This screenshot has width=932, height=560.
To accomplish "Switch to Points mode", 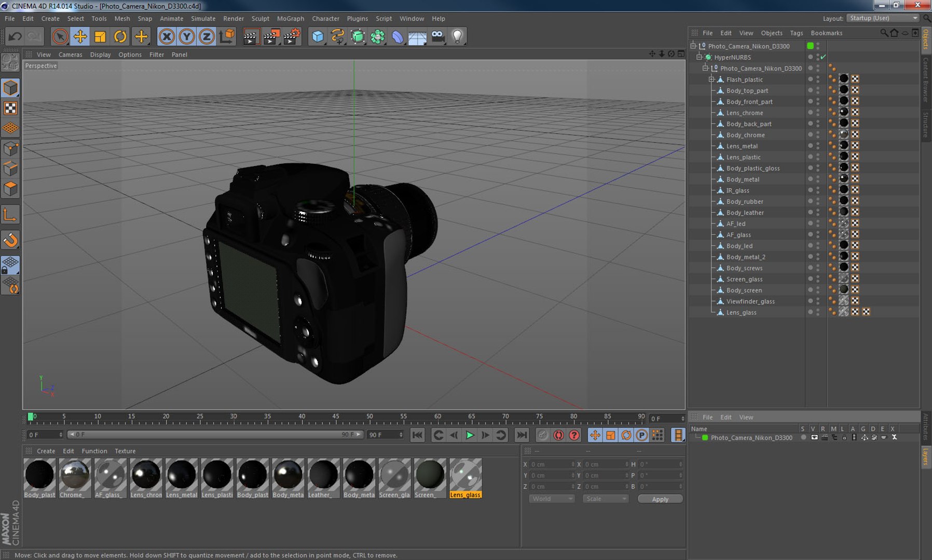I will pyautogui.click(x=10, y=149).
